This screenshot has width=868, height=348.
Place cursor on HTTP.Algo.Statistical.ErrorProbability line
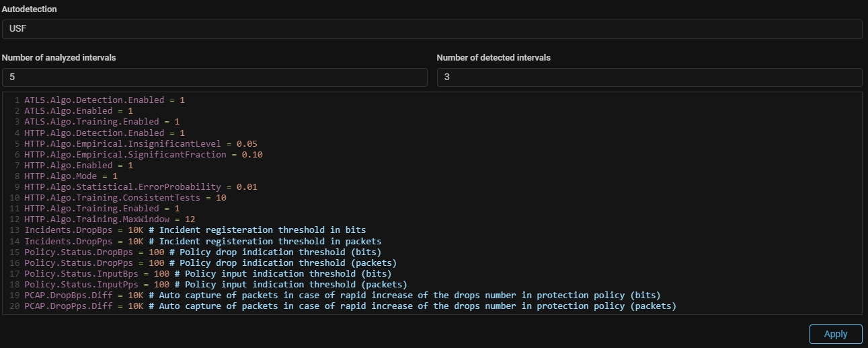[x=141, y=186]
